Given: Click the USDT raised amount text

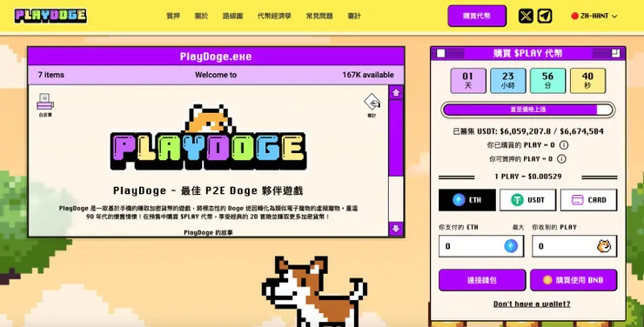Looking at the screenshot, I should pos(527,131).
